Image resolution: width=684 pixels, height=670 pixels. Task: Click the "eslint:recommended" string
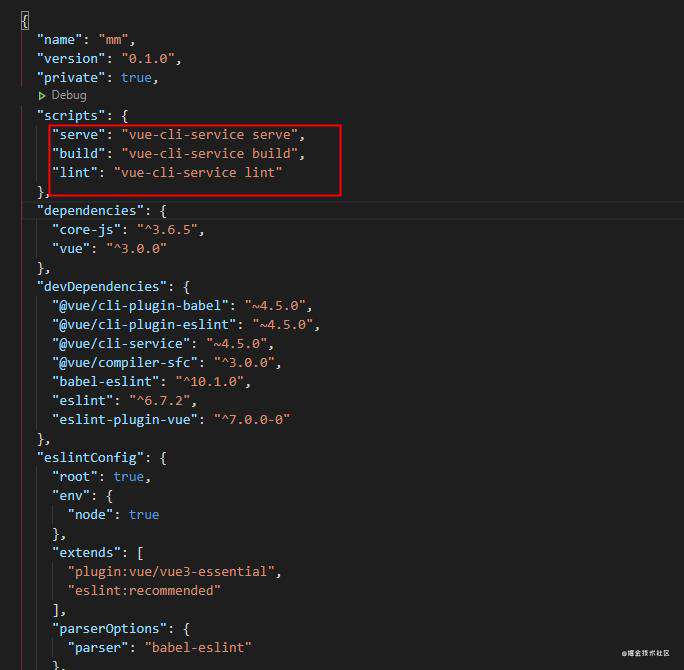click(144, 591)
